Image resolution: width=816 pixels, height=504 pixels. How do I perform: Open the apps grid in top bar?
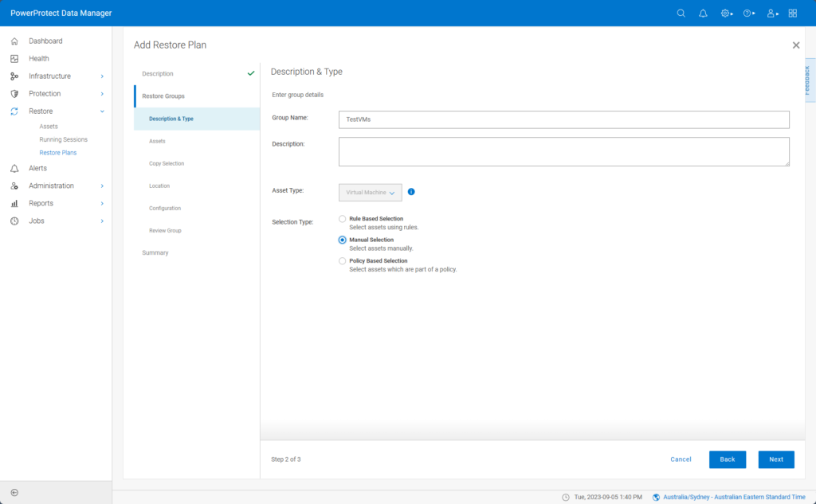tap(792, 13)
